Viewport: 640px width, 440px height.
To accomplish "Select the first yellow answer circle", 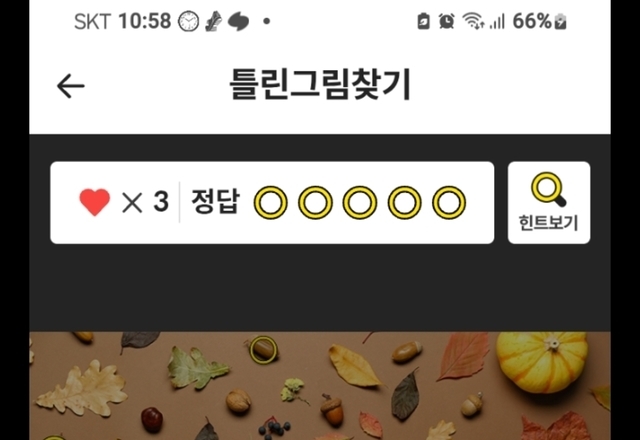I will click(271, 202).
